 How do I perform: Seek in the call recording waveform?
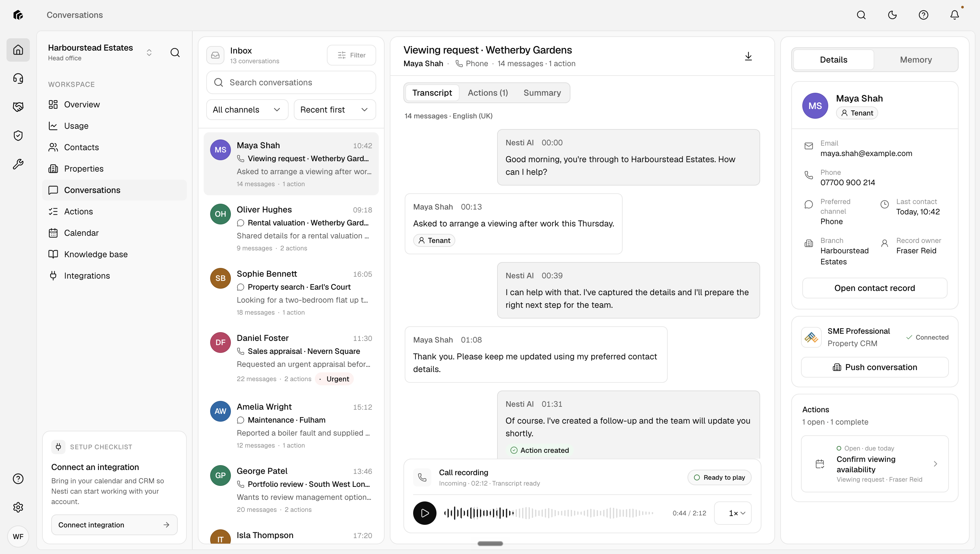549,513
